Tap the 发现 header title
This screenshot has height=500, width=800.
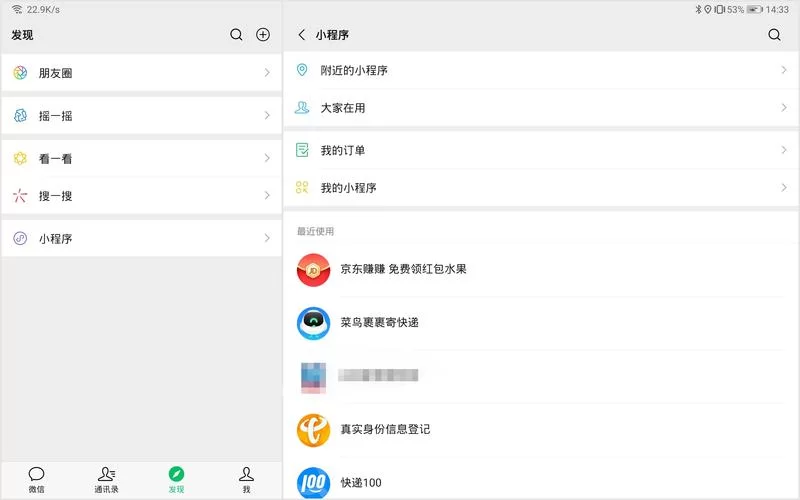(x=22, y=35)
